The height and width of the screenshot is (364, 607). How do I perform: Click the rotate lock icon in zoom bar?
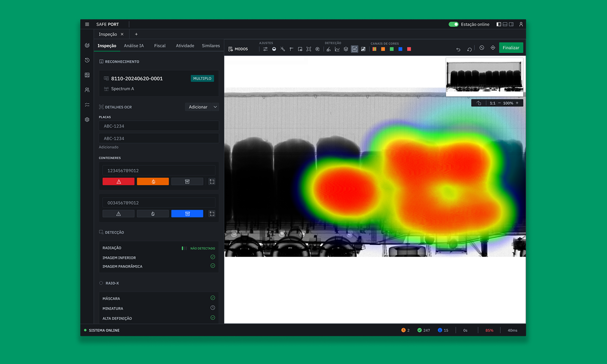479,103
